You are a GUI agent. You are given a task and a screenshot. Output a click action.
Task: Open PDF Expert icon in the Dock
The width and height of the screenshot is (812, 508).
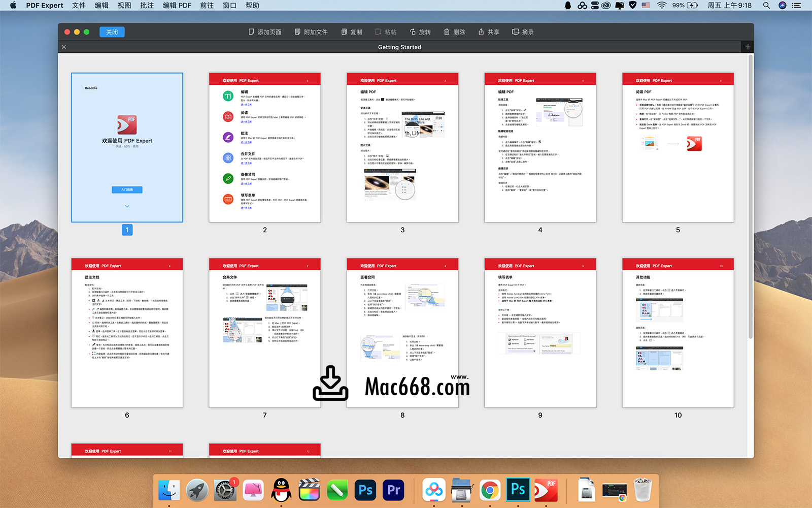point(546,490)
